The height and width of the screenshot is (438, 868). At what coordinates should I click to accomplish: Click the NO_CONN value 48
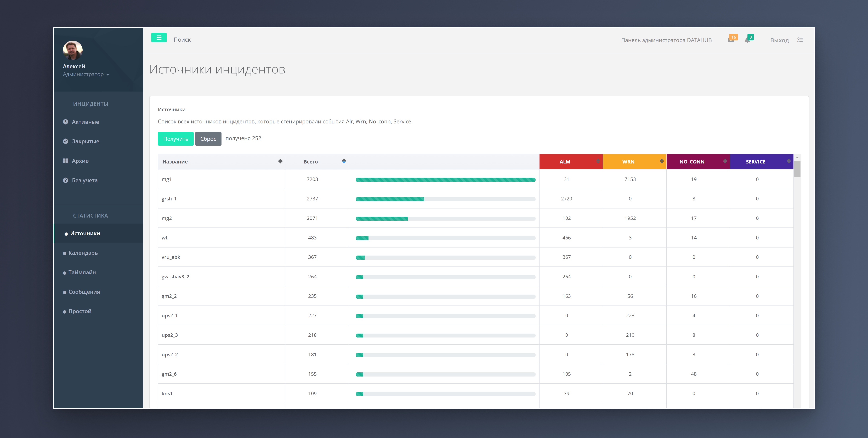(694, 374)
